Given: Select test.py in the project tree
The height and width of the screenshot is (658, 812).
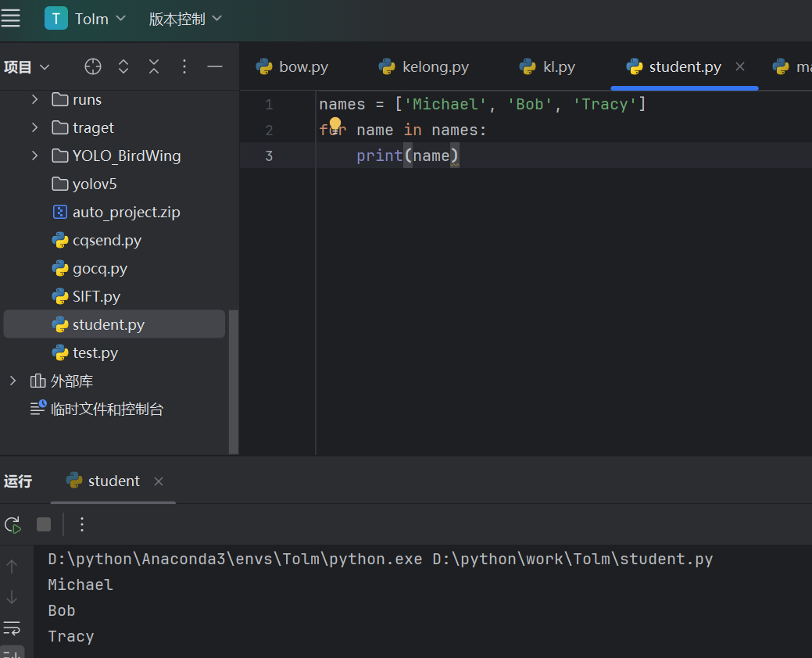Looking at the screenshot, I should [95, 352].
